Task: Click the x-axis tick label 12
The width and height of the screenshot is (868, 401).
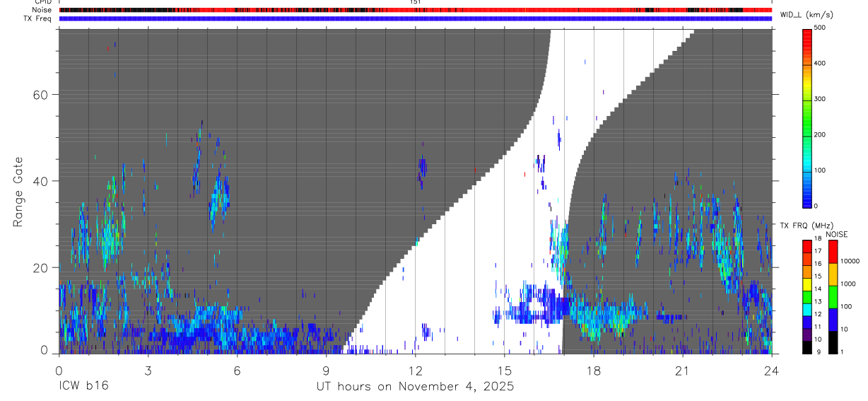Action: 415,370
